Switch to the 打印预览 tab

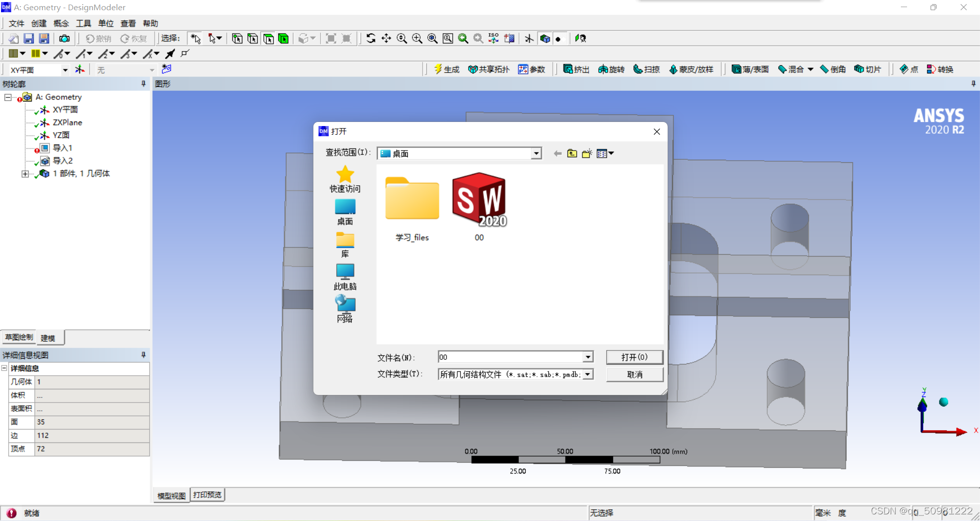coord(207,495)
